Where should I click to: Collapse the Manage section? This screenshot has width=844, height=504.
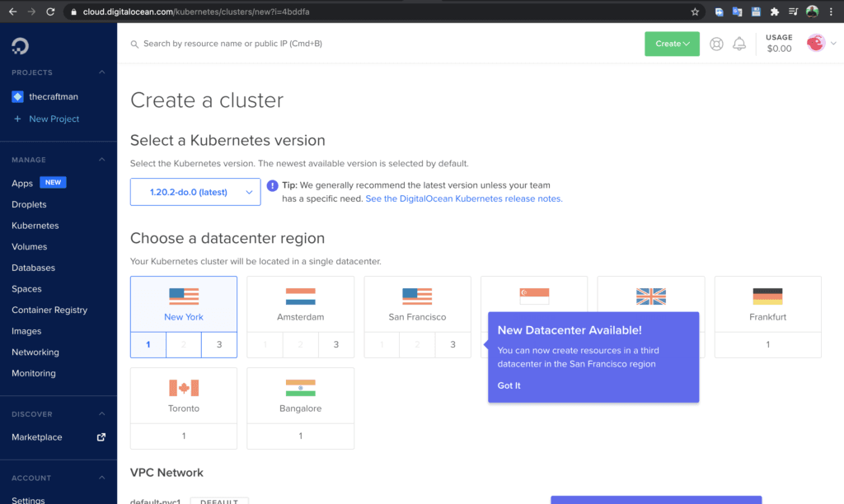[101, 160]
